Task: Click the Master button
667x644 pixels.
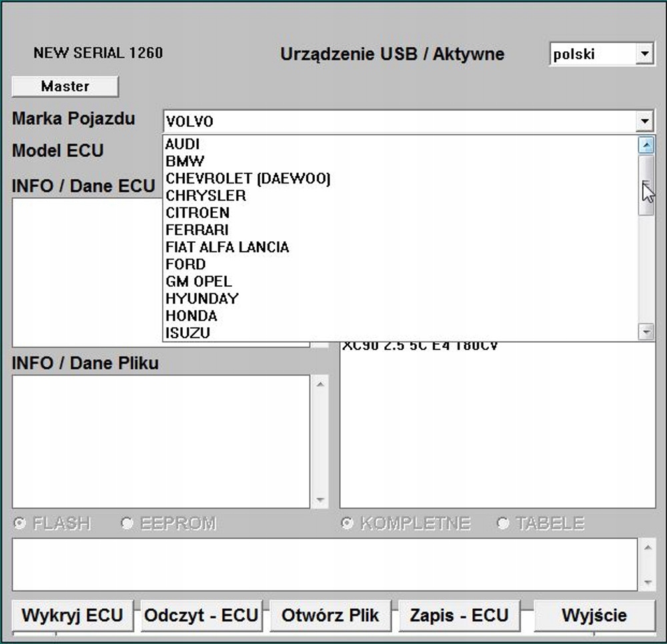Action: 65,86
